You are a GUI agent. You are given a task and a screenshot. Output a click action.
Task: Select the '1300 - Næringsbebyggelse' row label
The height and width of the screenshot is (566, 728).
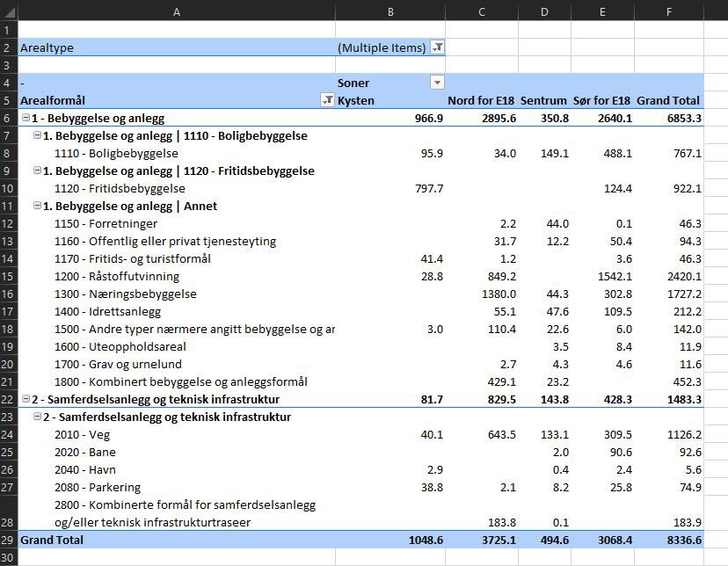coord(125,294)
